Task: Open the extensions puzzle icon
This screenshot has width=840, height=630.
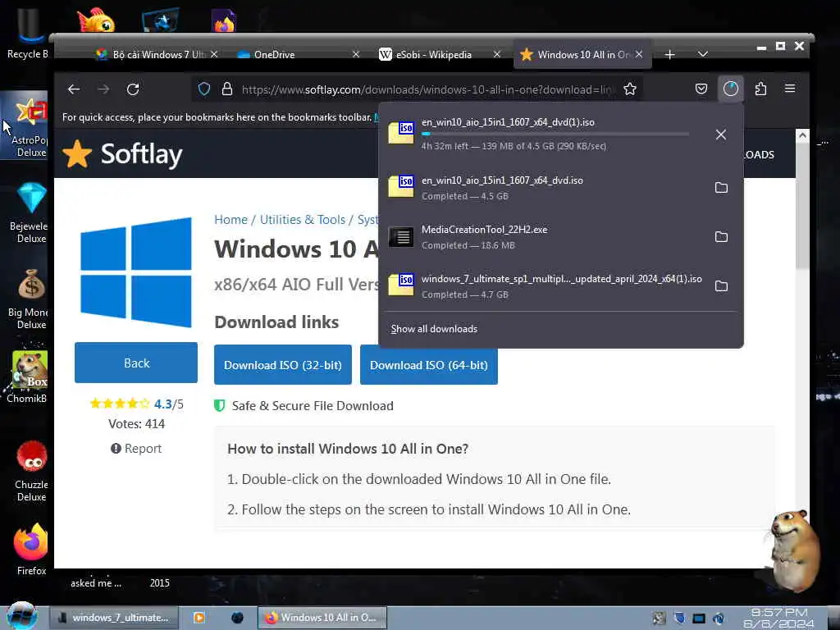Action: [x=760, y=89]
